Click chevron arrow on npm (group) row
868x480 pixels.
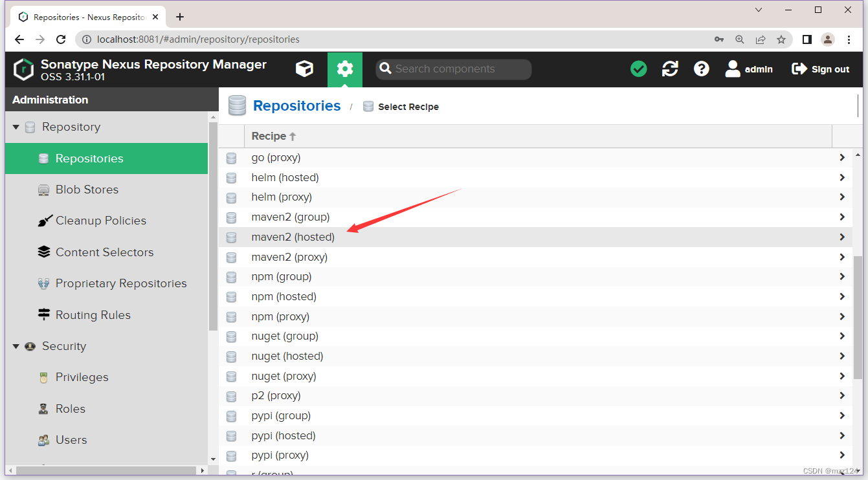pyautogui.click(x=842, y=276)
